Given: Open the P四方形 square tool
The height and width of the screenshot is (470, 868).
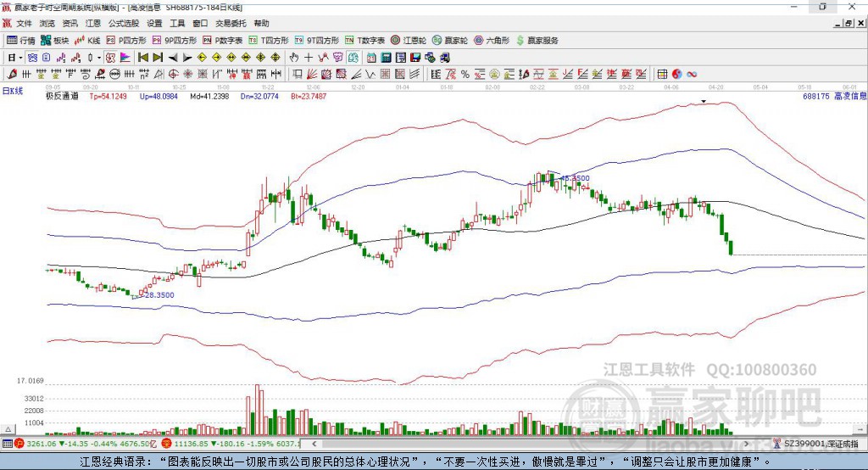Looking at the screenshot, I should click(126, 41).
